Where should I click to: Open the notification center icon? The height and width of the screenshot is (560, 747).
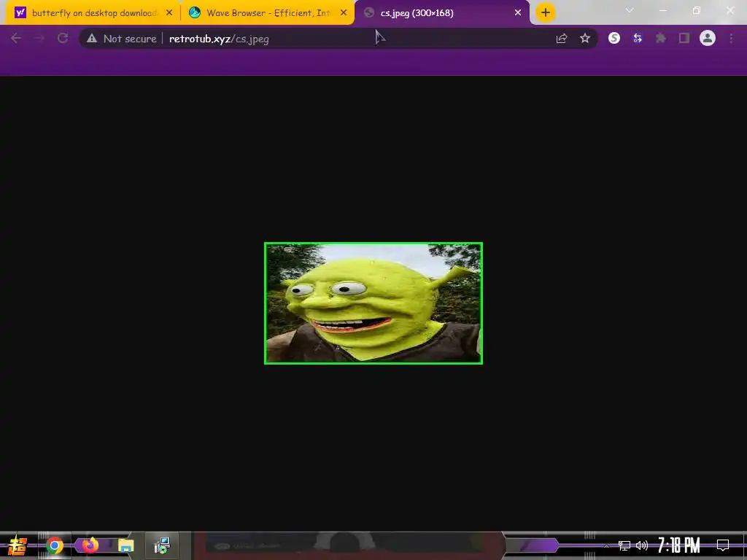click(723, 545)
